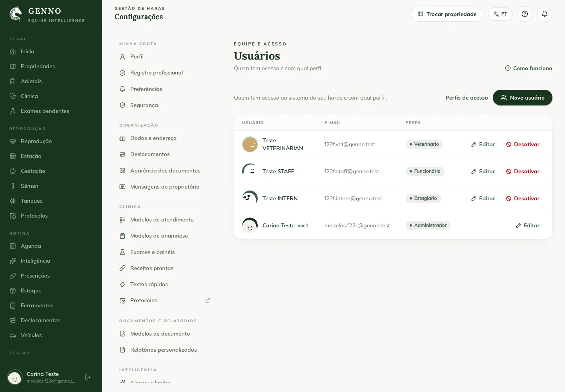Deactivate the Teste VETERINARIAN user
This screenshot has height=392, width=565.
[x=523, y=144]
